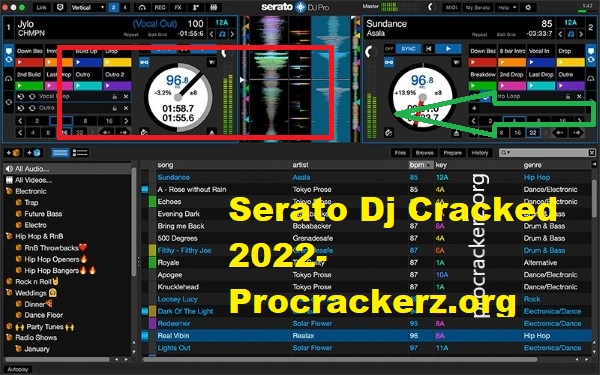Select the Real Vibin track row
The image size is (600, 375).
tap(366, 336)
